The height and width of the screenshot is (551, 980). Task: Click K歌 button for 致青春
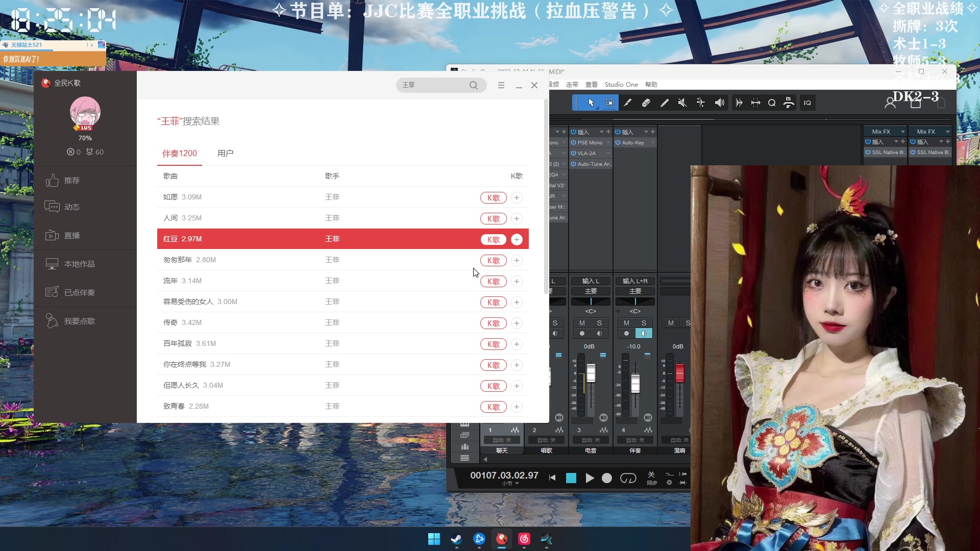point(494,407)
